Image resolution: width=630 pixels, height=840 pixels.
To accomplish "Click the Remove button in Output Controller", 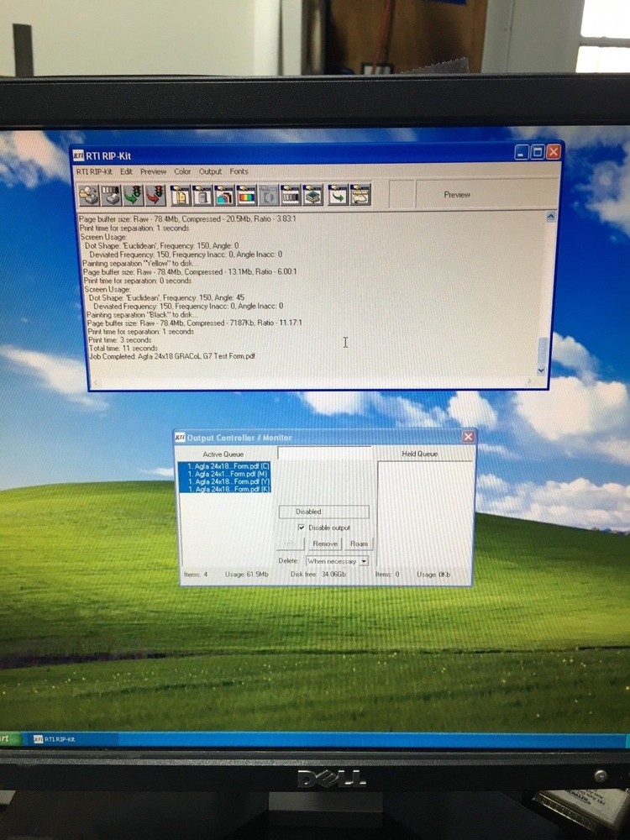I will pos(324,543).
